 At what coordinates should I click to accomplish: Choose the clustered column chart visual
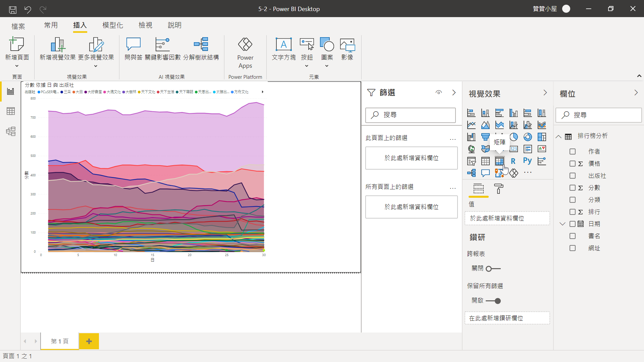(x=514, y=113)
